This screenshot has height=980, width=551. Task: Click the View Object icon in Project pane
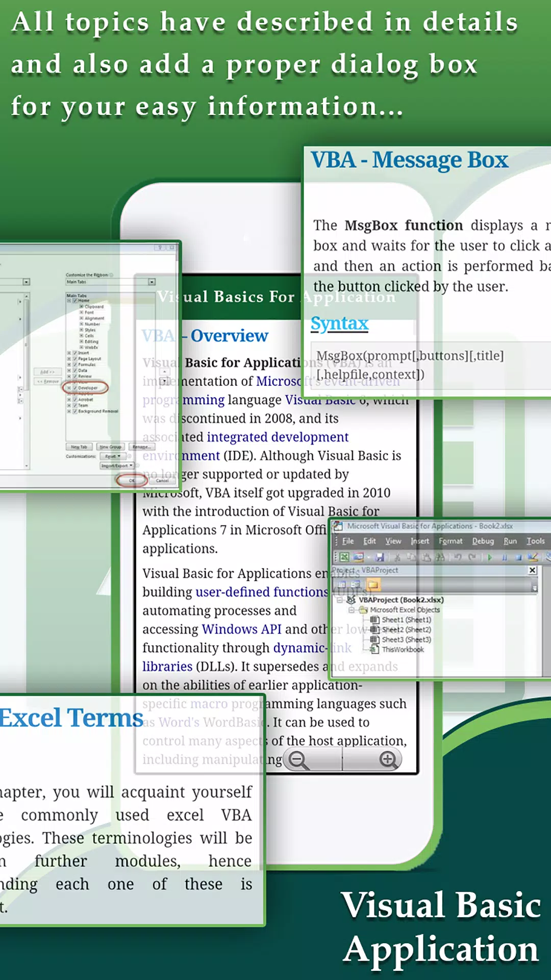[355, 584]
